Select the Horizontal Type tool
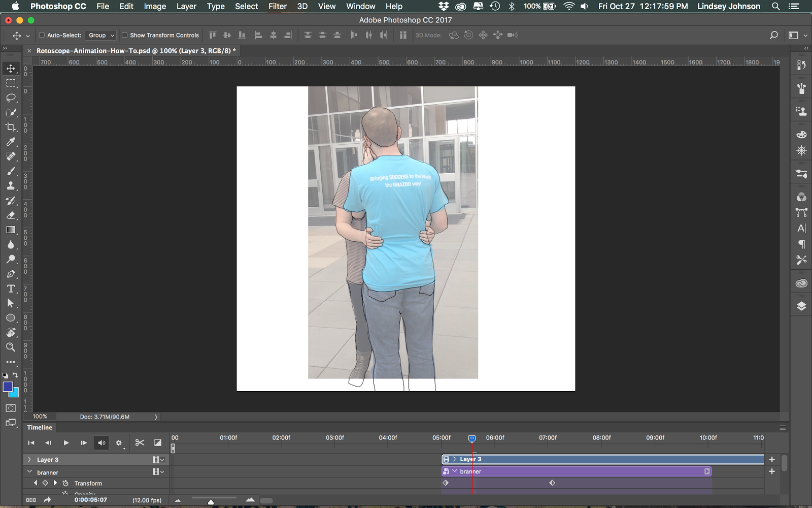 [x=11, y=289]
